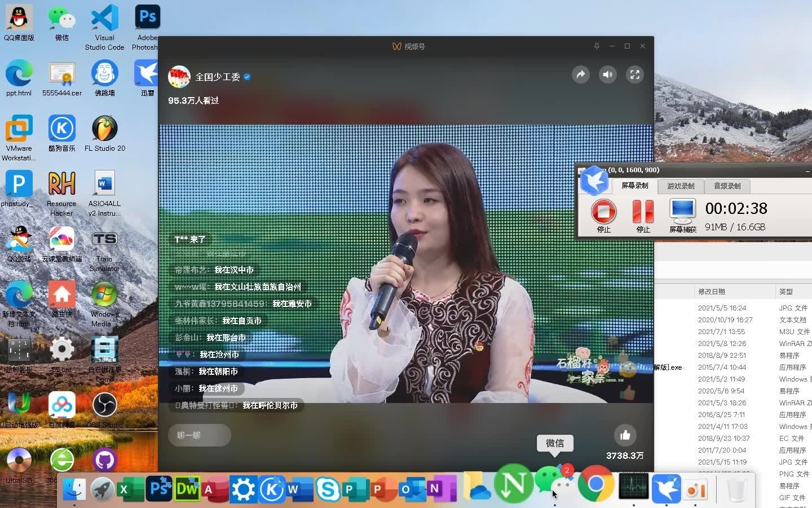Open the green N download icon in the dock
Image resolution: width=812 pixels, height=508 pixels.
pyautogui.click(x=514, y=484)
